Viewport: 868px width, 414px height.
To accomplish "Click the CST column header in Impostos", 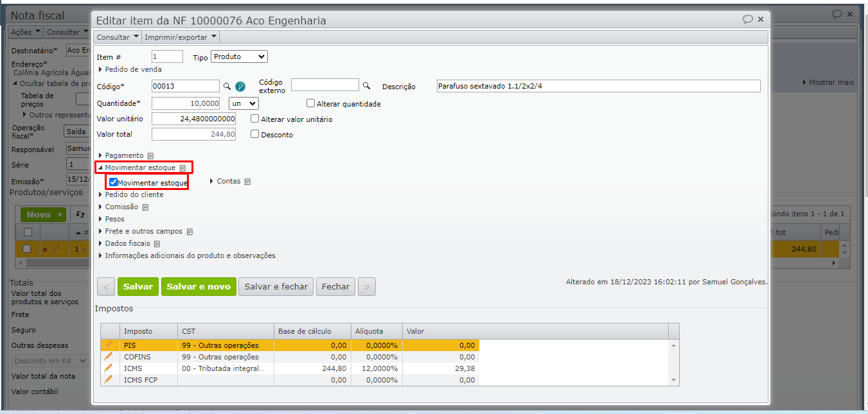I will coord(226,331).
